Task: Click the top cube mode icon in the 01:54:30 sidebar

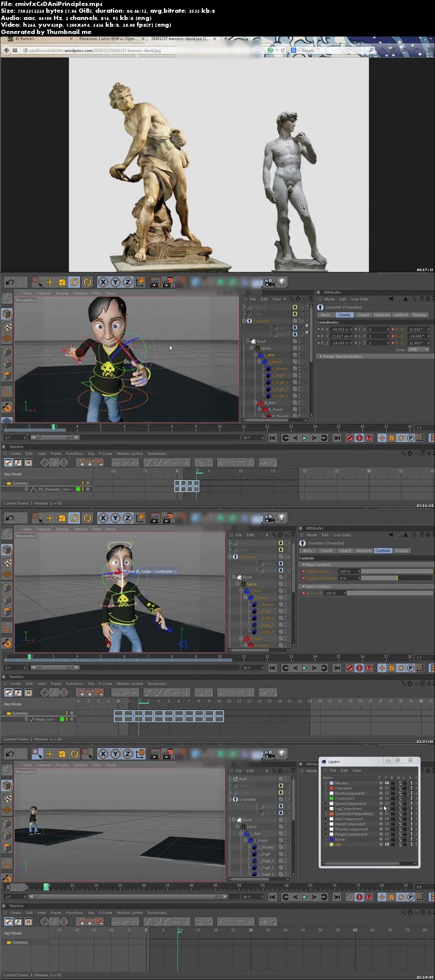Action: pyautogui.click(x=7, y=314)
